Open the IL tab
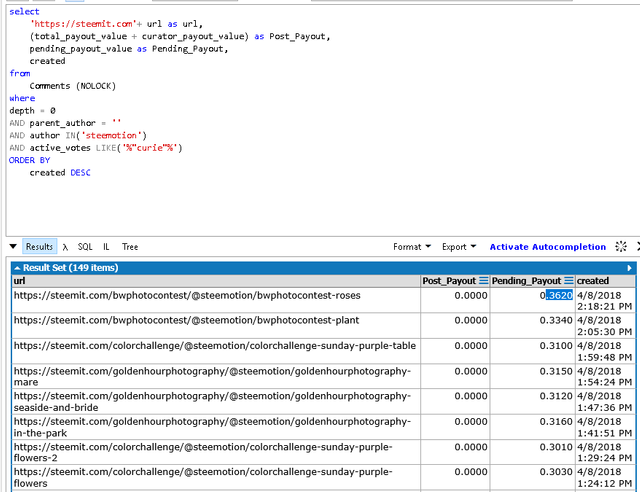 click(106, 247)
